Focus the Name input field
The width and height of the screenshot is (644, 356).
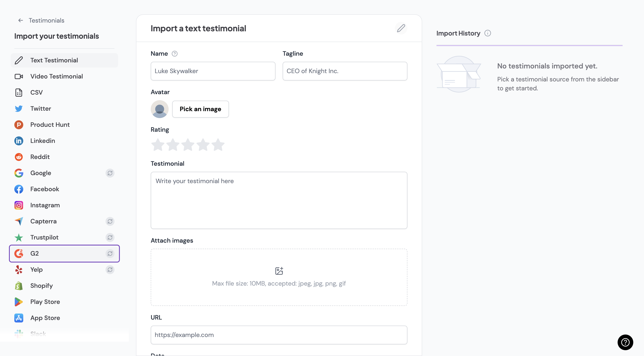pos(213,71)
